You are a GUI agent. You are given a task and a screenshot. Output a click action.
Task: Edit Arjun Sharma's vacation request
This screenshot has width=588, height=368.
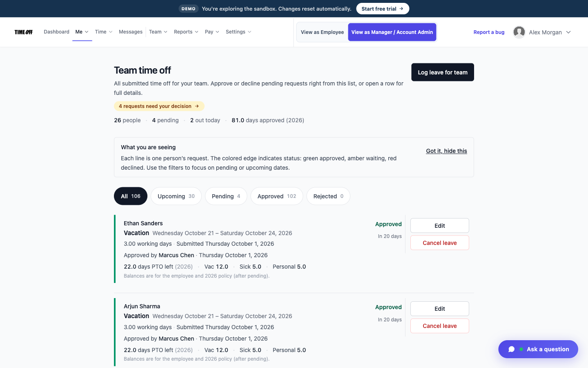coord(440,309)
